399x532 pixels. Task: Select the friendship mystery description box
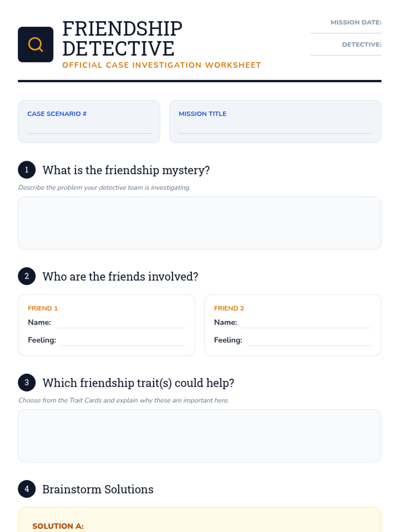pyautogui.click(x=199, y=223)
